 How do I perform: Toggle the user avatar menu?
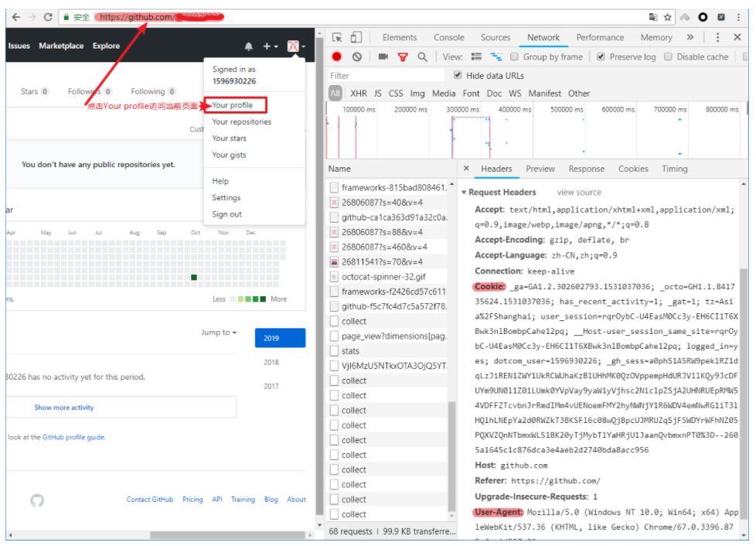296,46
